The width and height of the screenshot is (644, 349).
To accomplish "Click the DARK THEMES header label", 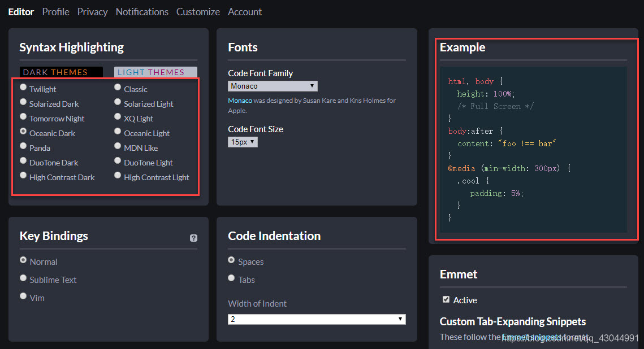I will (x=61, y=72).
